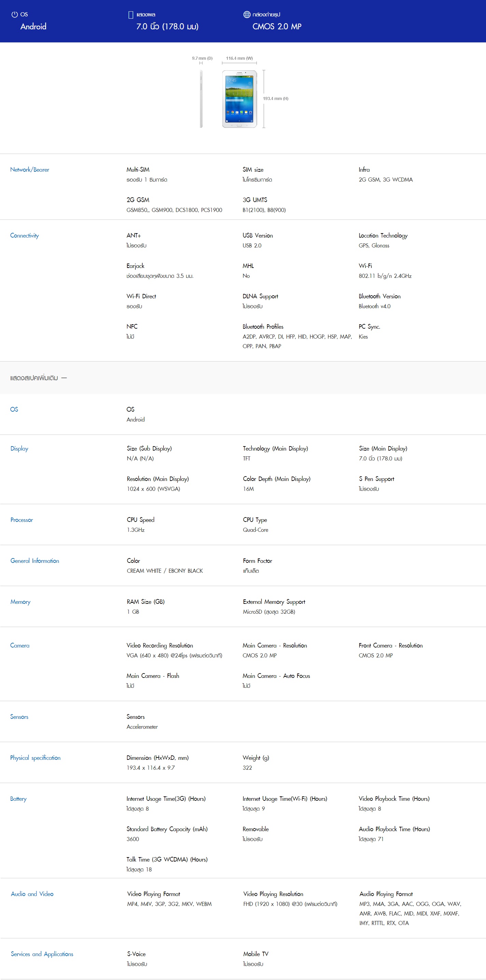Viewport: 486px width, 980px height.
Task: Select the Physical specification category heading
Action: (36, 758)
